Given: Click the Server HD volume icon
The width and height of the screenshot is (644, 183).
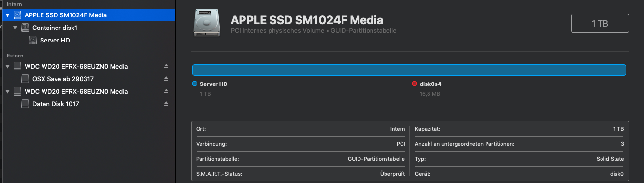Looking at the screenshot, I should tap(33, 41).
